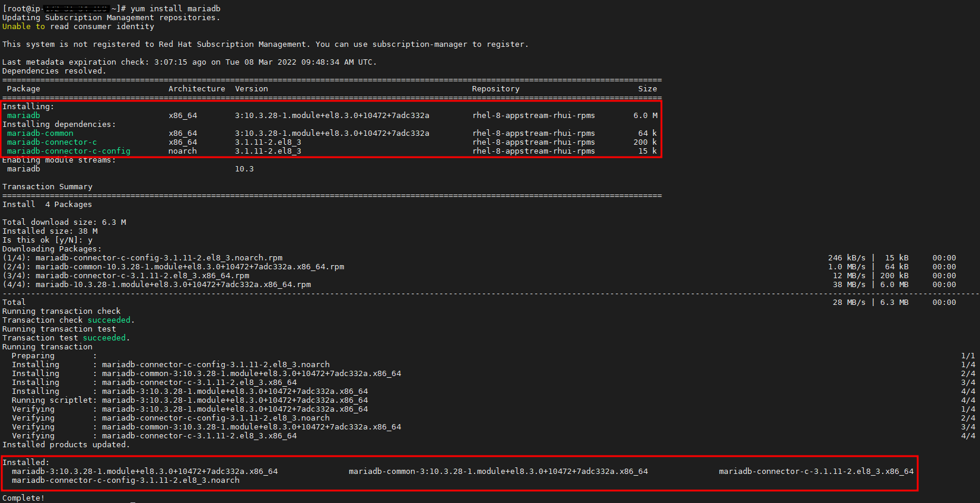Click 'noarch' architecture value
Screen dimensions: 980x503
tap(183, 151)
